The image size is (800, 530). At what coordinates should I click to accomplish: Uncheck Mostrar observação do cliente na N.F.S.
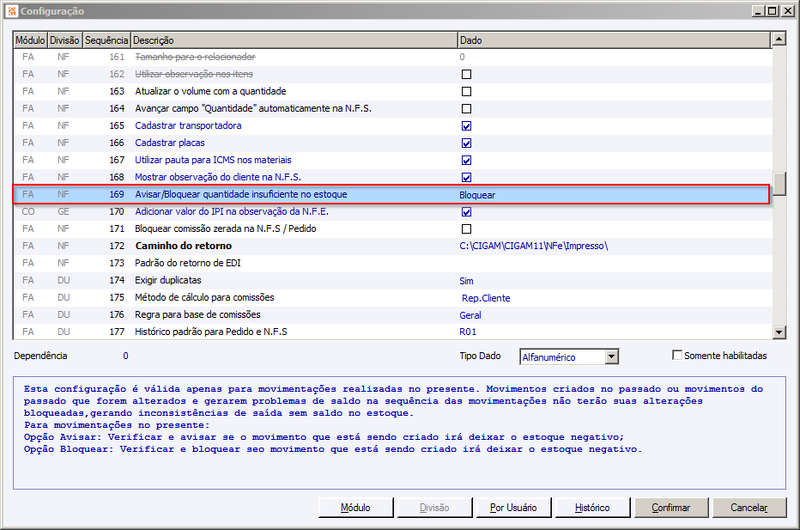point(466,178)
